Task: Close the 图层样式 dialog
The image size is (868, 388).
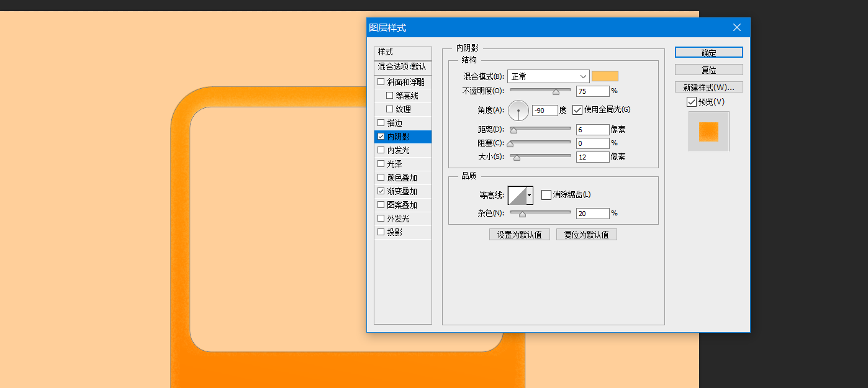Action: (x=737, y=27)
